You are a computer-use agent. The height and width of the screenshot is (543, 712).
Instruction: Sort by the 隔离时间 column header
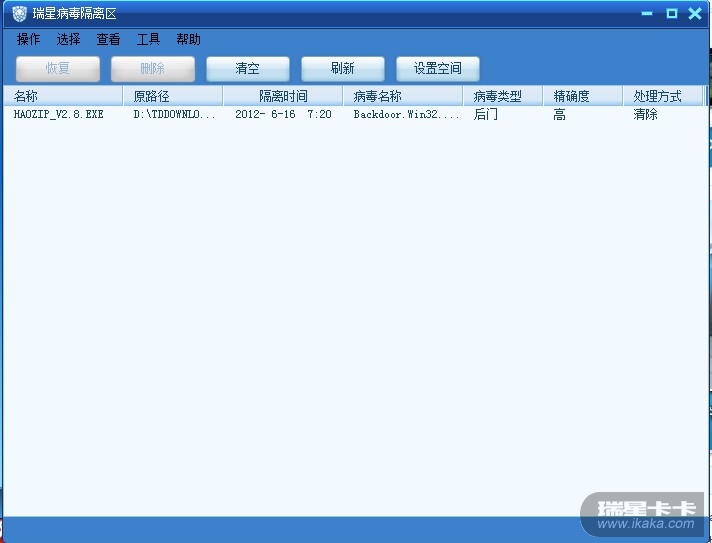pyautogui.click(x=283, y=96)
